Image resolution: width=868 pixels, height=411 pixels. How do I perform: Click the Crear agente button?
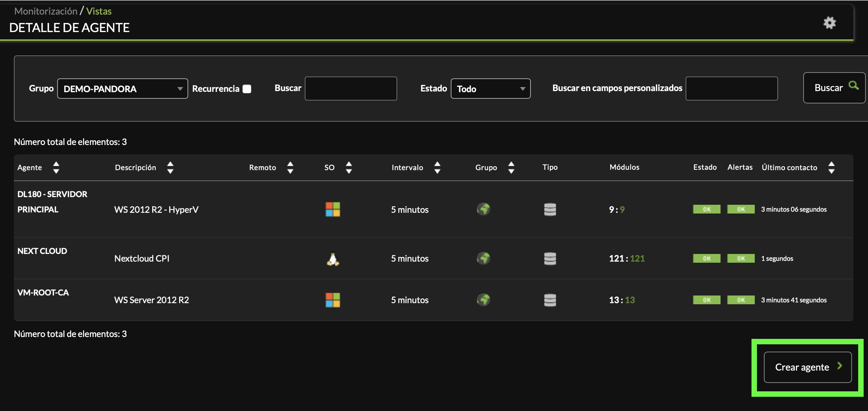[x=808, y=367]
